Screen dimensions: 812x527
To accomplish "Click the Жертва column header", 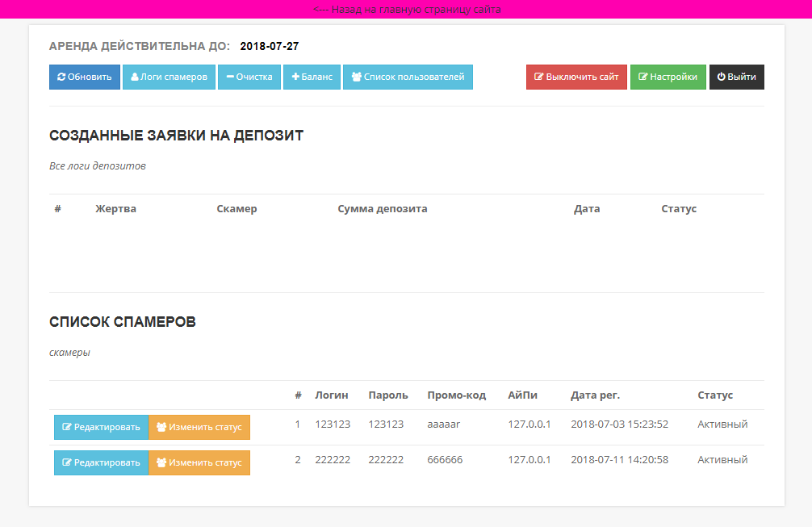I will [x=115, y=209].
